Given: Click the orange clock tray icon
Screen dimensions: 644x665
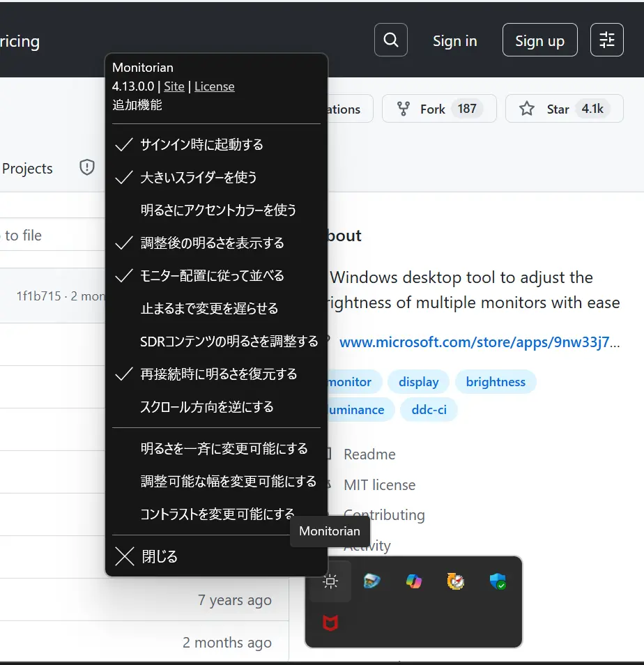Looking at the screenshot, I should 456,581.
